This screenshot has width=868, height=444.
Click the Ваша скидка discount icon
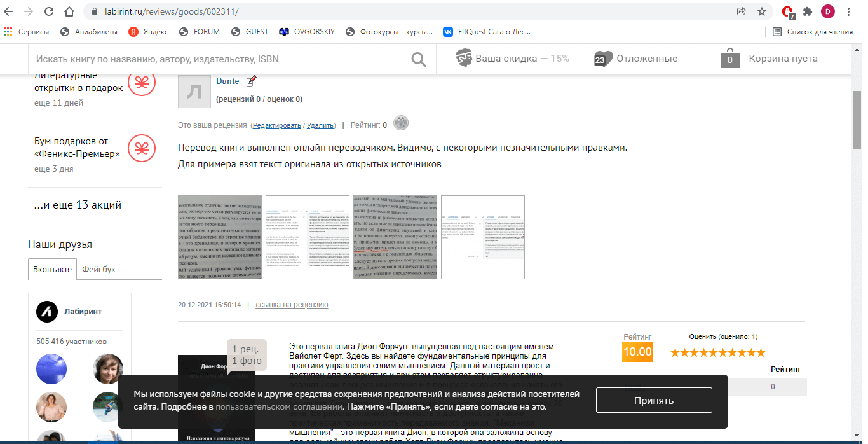tap(464, 58)
